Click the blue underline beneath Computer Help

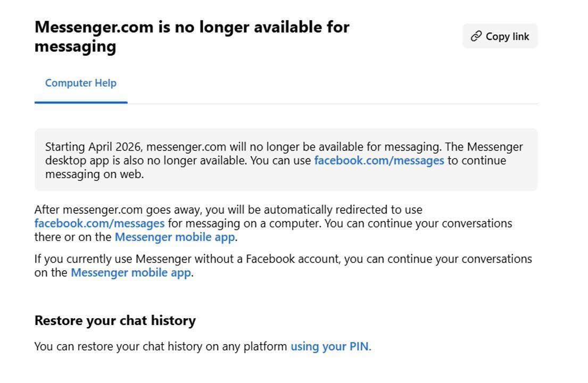point(81,102)
